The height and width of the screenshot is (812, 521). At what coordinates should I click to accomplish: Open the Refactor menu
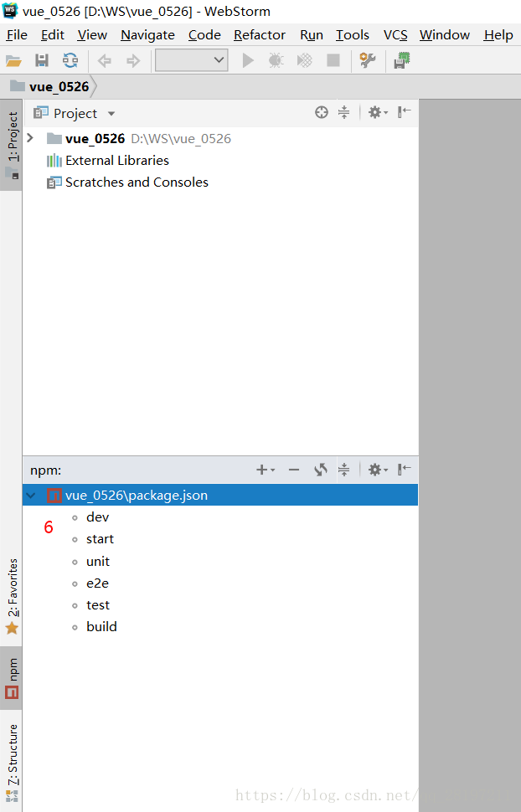click(x=259, y=34)
